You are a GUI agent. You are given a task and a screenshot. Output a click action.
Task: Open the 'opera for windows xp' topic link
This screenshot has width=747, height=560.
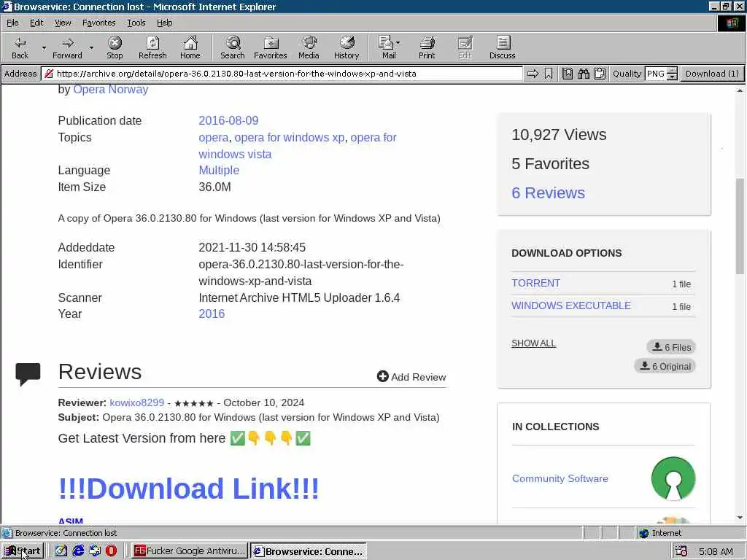click(289, 138)
